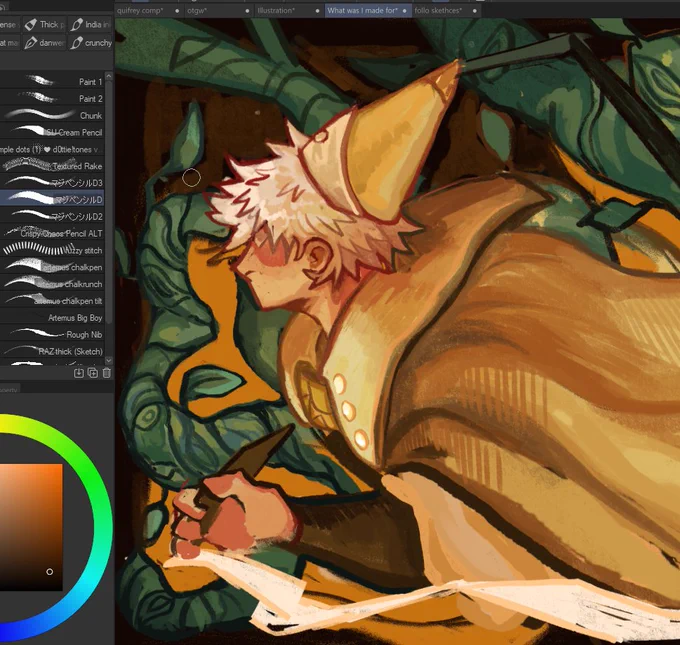This screenshot has height=645, width=680.
Task: Select the crunchy sub tool group
Action: coord(90,43)
